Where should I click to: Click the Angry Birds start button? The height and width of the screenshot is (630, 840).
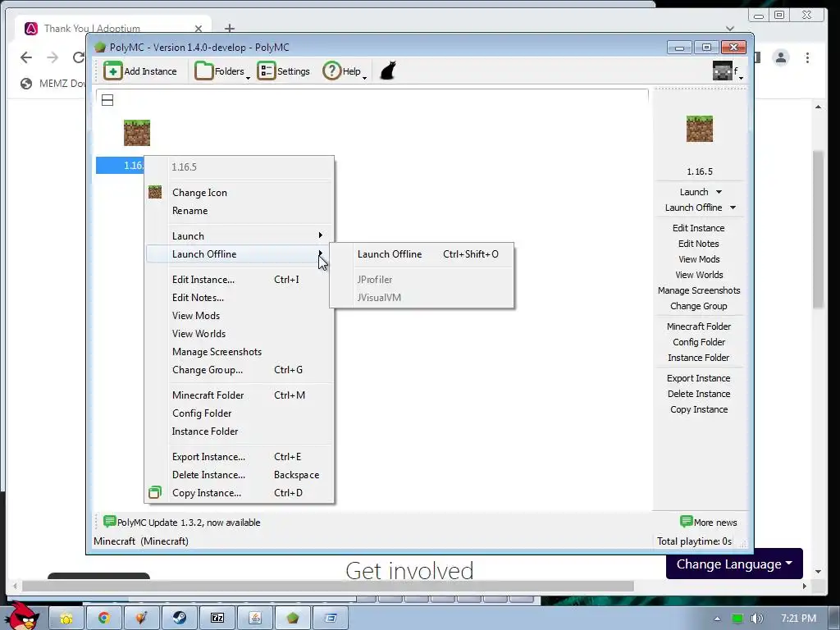21,616
